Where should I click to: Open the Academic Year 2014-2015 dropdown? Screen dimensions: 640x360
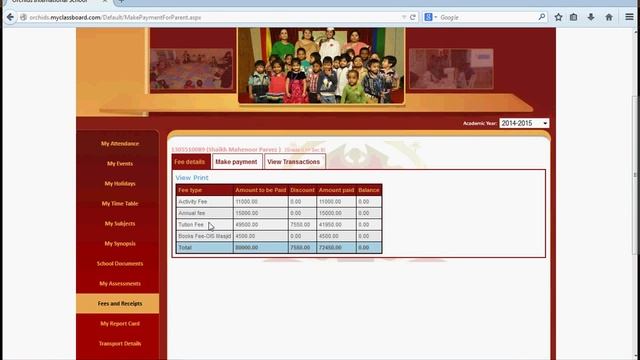[x=524, y=123]
